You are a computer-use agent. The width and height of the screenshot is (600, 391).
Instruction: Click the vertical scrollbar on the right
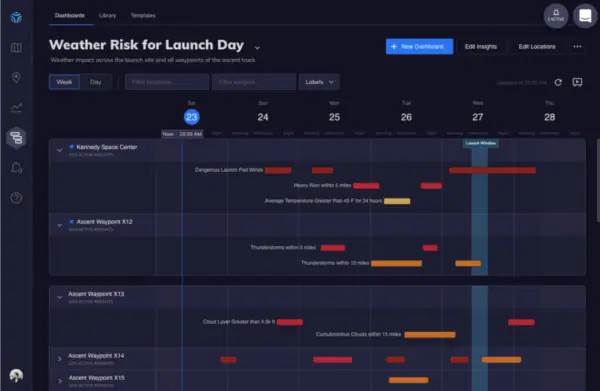[x=598, y=180]
